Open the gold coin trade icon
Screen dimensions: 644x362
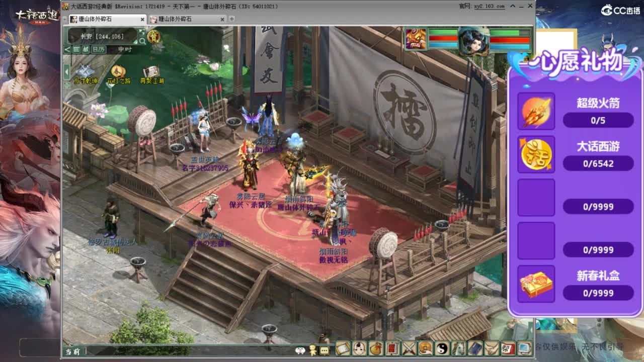(426, 348)
